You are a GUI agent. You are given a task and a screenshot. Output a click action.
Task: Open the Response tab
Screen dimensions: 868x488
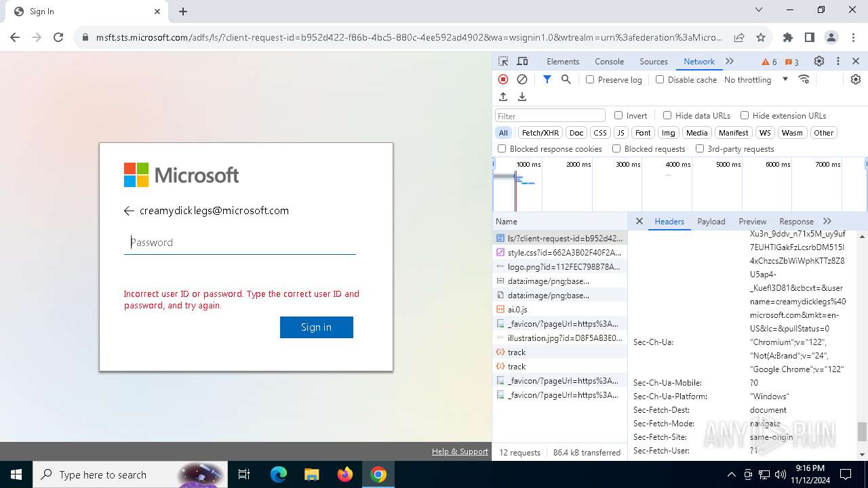pyautogui.click(x=796, y=221)
